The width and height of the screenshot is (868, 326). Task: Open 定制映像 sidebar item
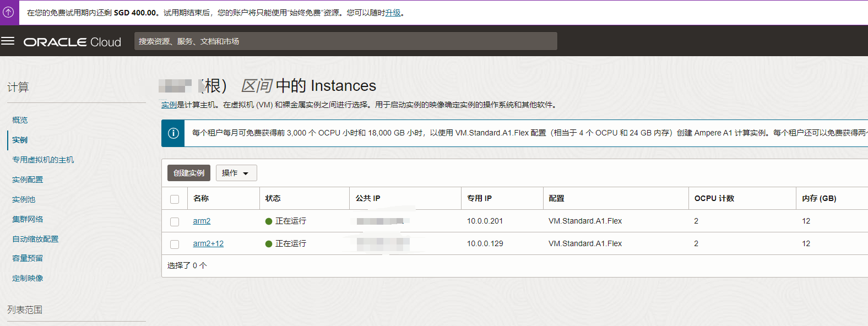[28, 278]
